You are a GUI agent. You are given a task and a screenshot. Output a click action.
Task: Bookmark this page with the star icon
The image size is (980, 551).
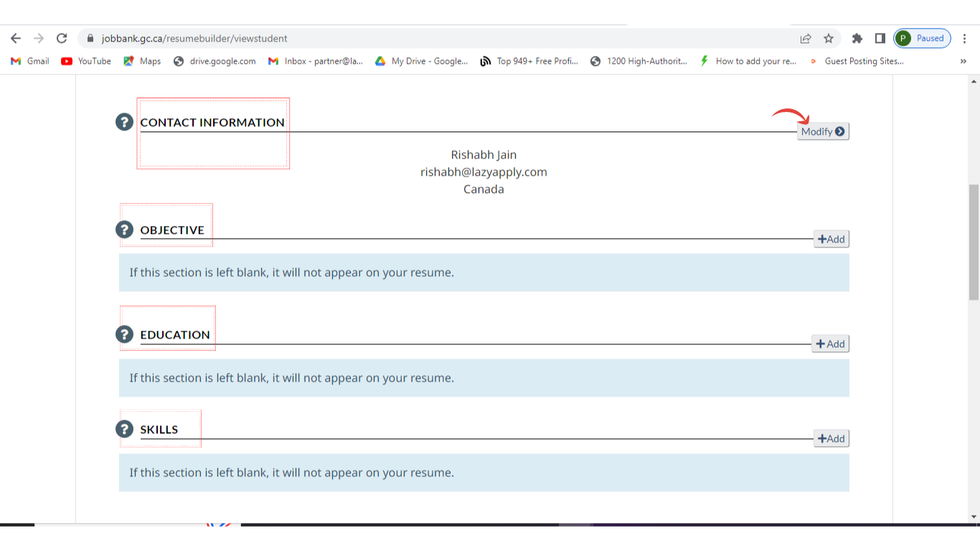[829, 39]
